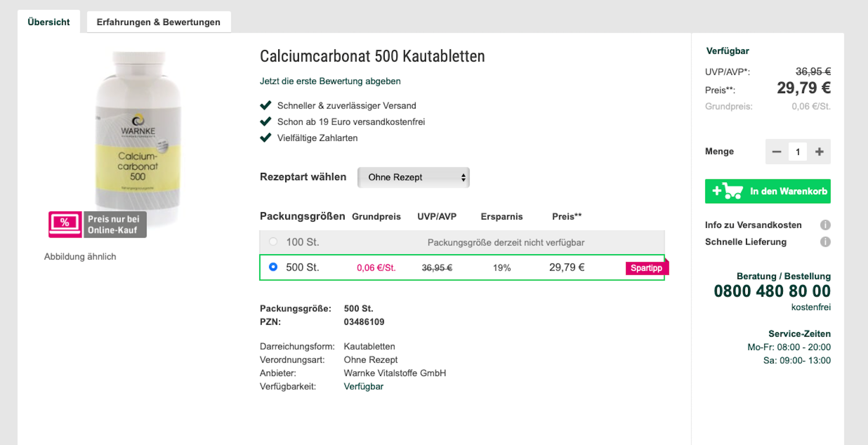Open the Rezeptart dropdown showing Ohne Rezept
This screenshot has width=868, height=445.
(x=413, y=177)
